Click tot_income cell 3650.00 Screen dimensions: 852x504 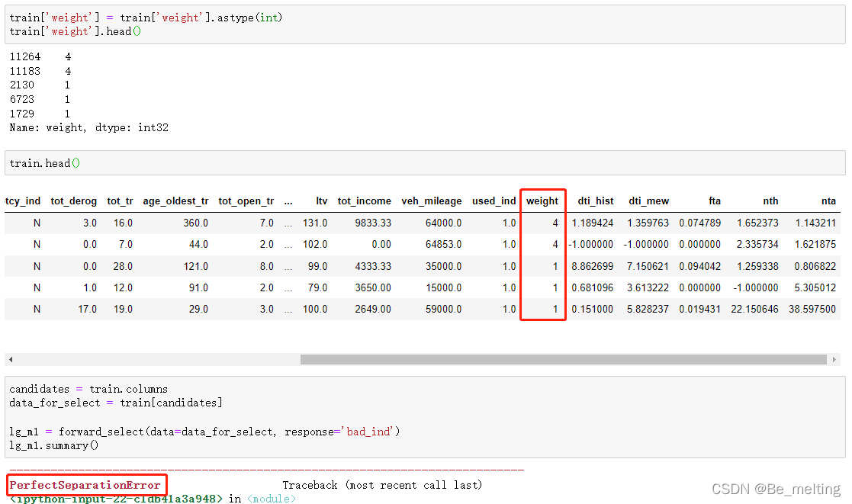[373, 287]
